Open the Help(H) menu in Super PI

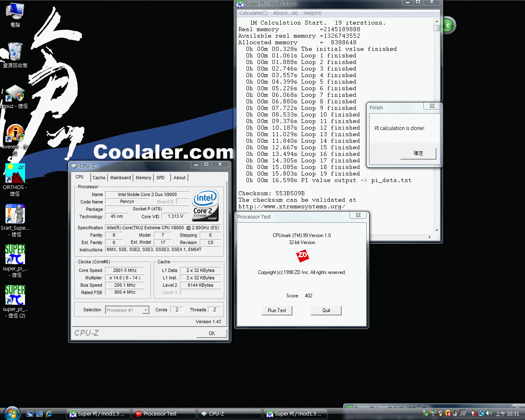[313, 13]
